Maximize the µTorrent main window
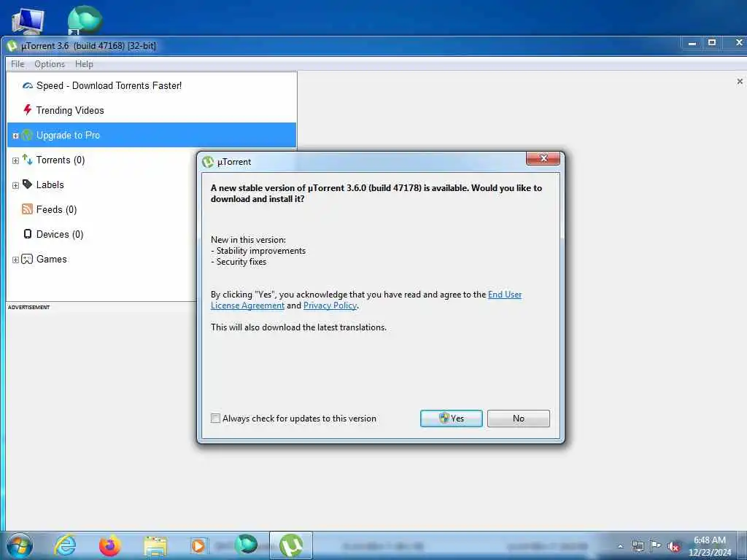The width and height of the screenshot is (747, 560). coord(712,43)
